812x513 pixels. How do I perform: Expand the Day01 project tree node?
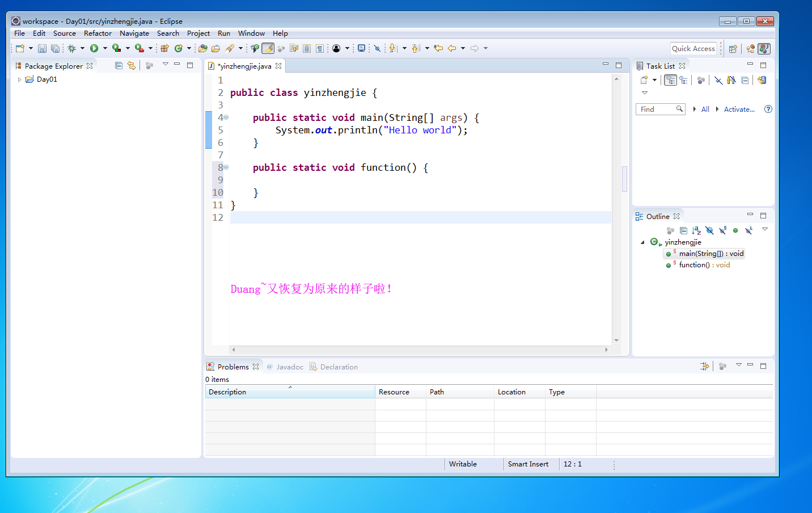click(19, 79)
